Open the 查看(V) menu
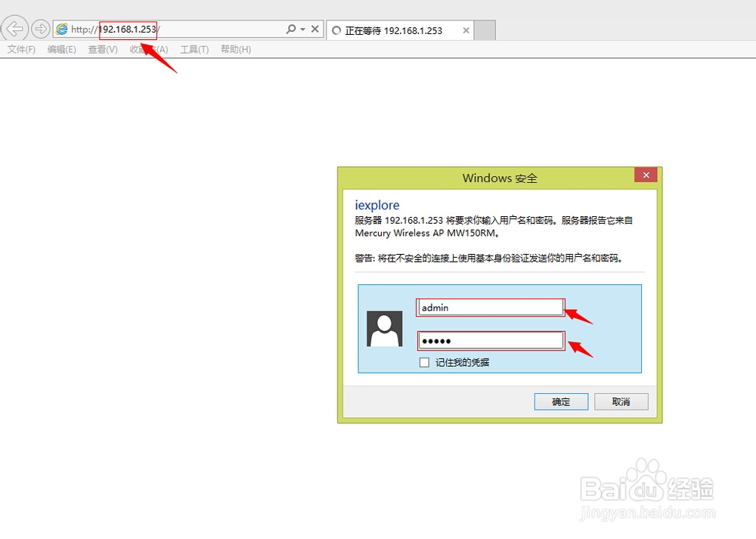The height and width of the screenshot is (539, 756). click(x=103, y=49)
